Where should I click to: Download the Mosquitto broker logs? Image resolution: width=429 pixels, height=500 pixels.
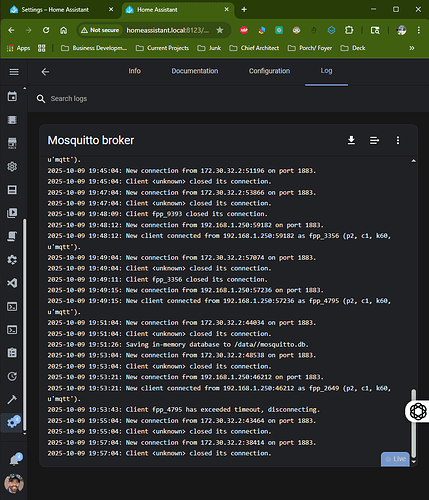tap(351, 140)
